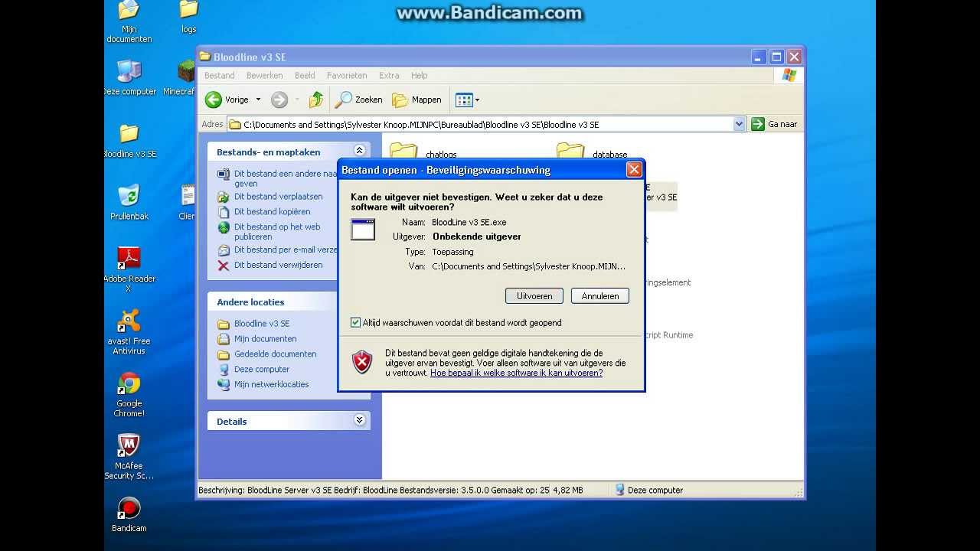Click 'Dit bestand verplaatsen' task link

pyautogui.click(x=278, y=197)
